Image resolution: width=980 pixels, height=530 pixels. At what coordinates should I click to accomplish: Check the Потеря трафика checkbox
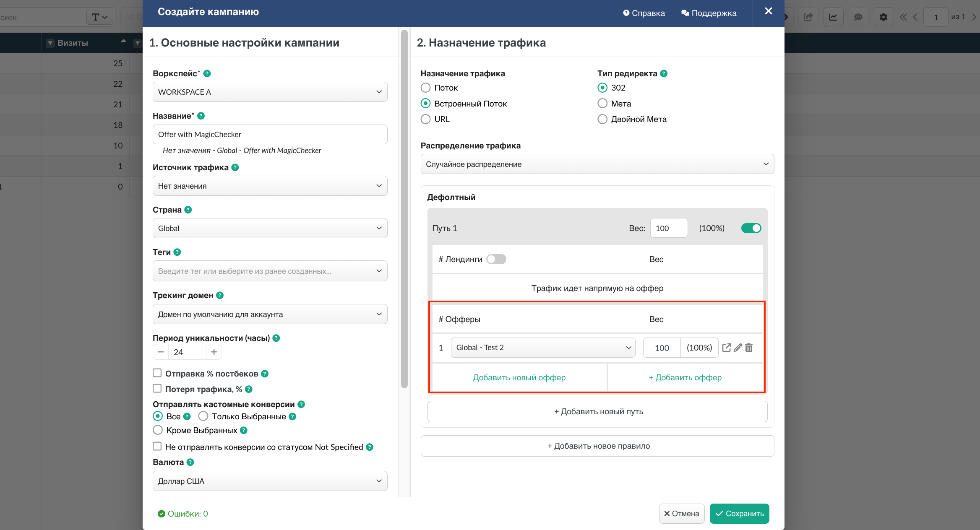(x=157, y=389)
